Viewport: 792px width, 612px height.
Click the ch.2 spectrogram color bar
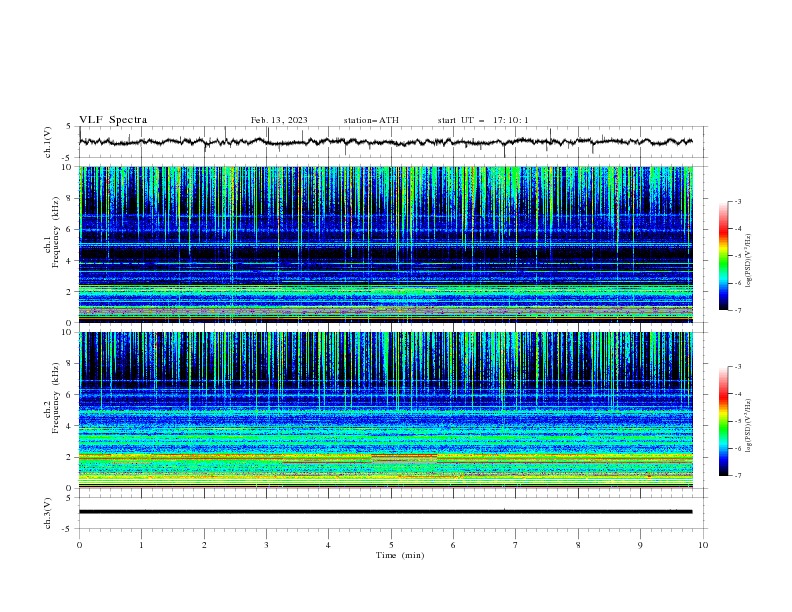coord(724,421)
